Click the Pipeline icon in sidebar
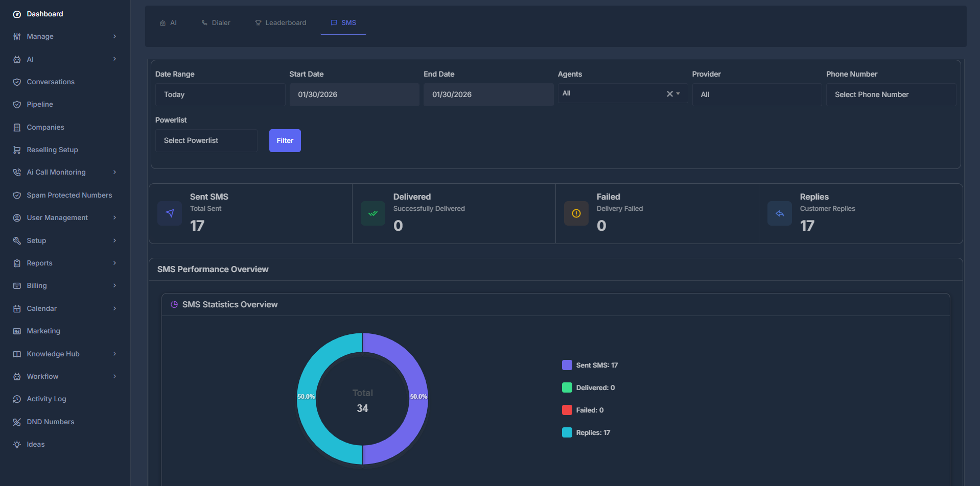 pos(17,105)
